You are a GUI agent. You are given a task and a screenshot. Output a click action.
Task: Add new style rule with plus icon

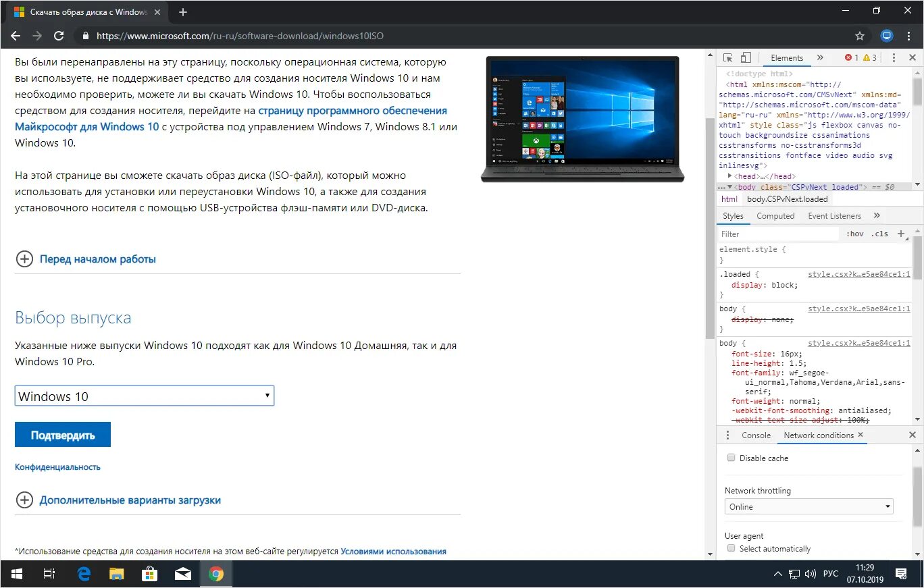(900, 234)
